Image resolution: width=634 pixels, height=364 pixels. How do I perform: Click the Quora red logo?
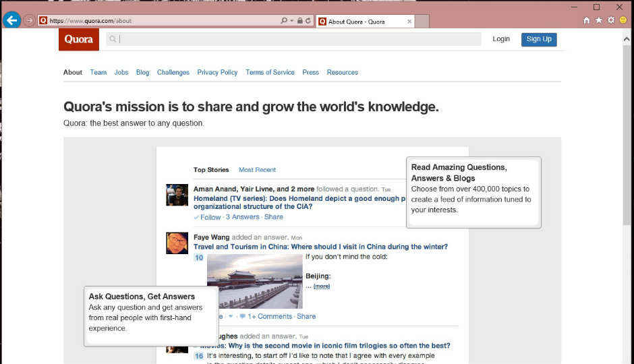(79, 39)
